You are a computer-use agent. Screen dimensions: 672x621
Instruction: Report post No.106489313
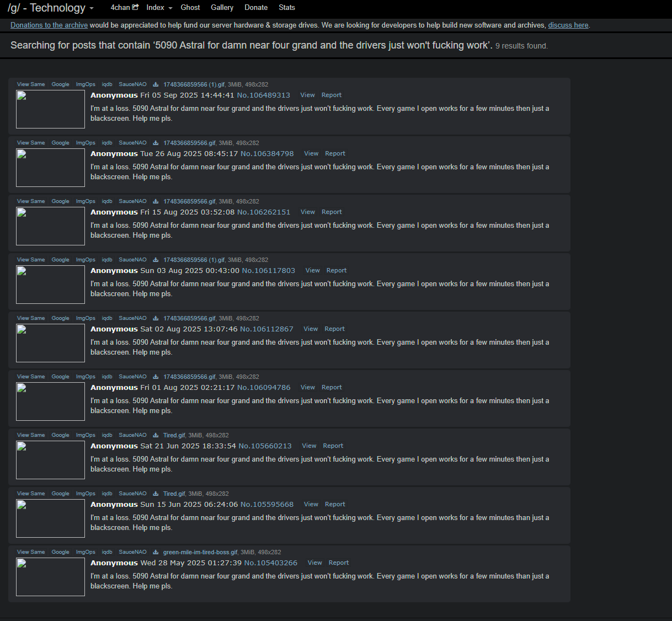pos(332,95)
